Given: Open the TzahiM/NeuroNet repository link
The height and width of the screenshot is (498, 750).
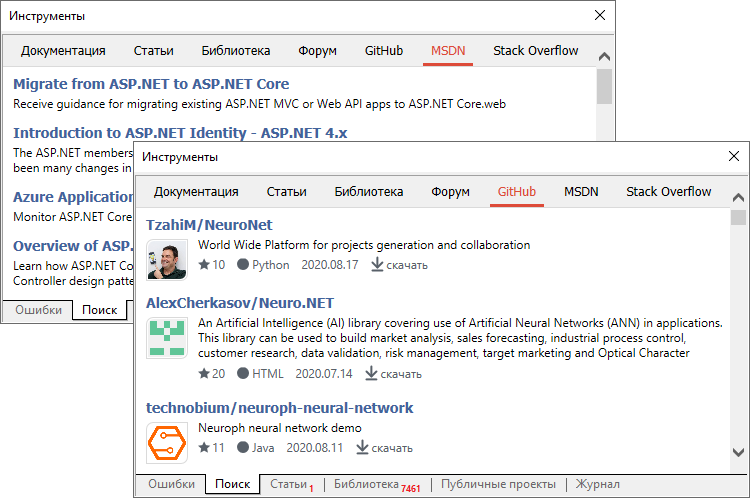Looking at the screenshot, I should point(209,225).
